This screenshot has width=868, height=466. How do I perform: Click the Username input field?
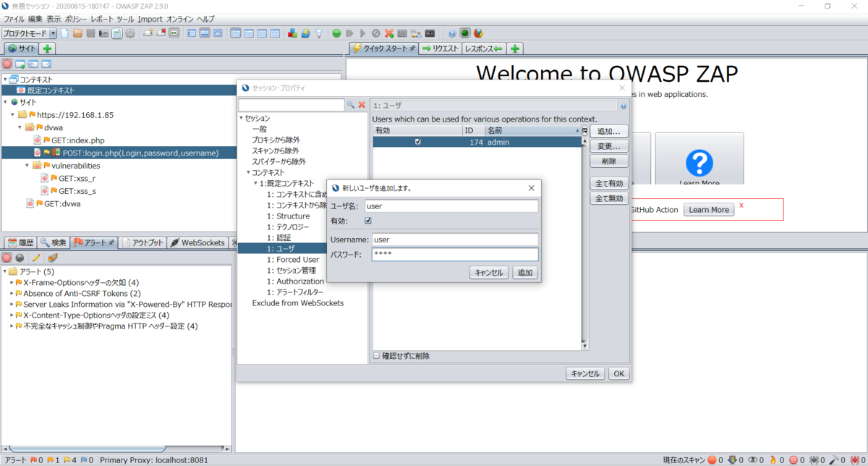tap(455, 240)
